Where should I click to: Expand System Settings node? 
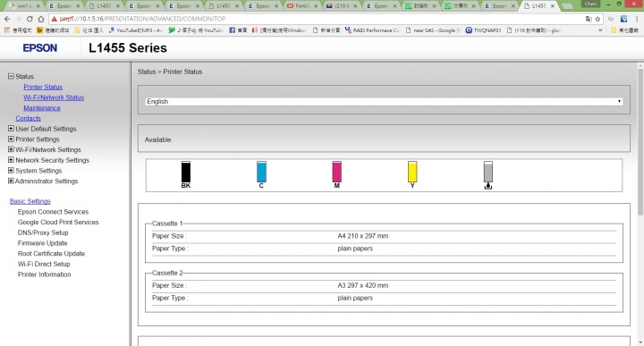(11, 171)
